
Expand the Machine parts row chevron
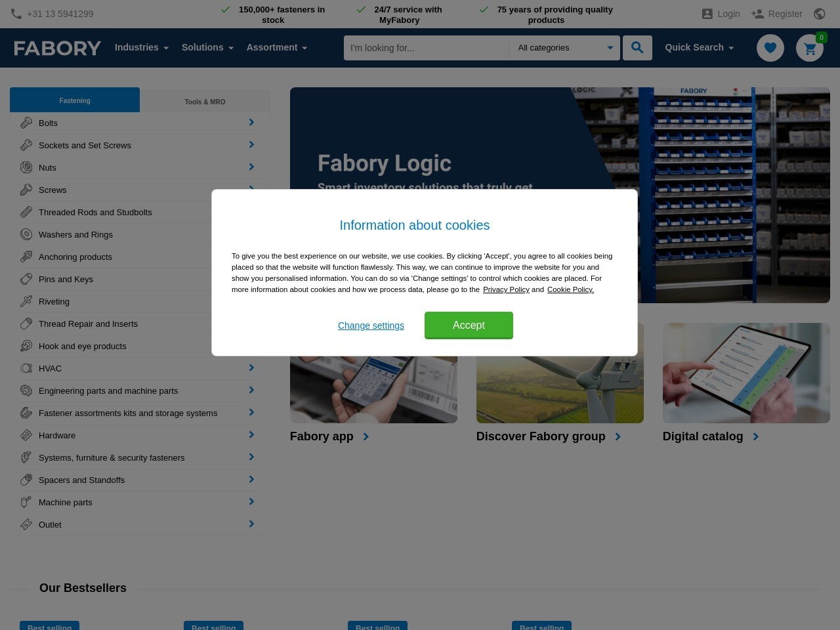pos(251,501)
